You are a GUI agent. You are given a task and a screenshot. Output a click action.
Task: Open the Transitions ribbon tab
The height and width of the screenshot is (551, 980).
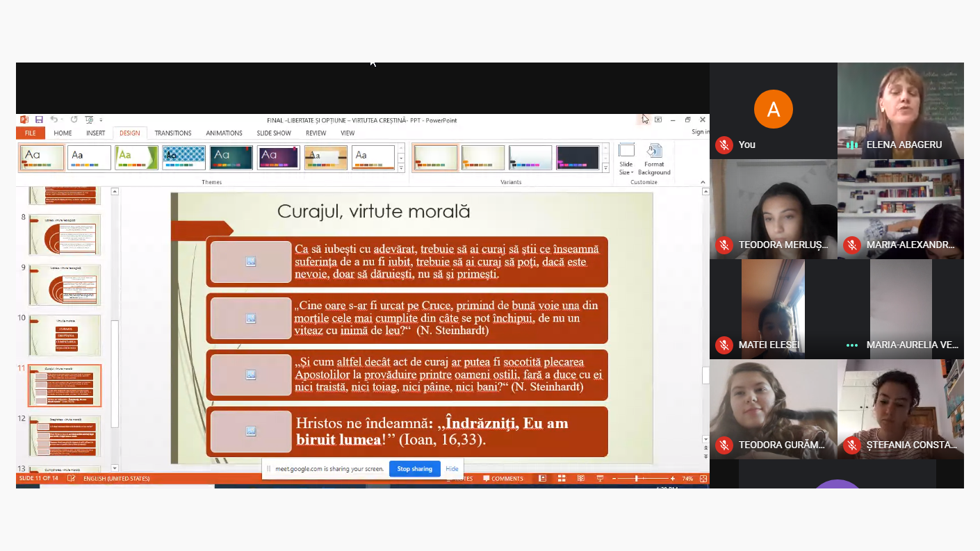[x=173, y=133]
